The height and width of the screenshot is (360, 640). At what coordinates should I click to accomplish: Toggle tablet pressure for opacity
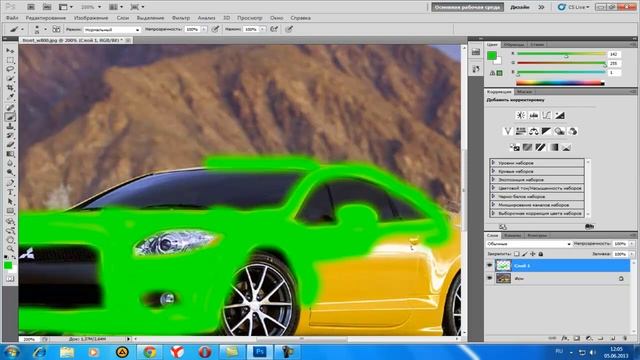pyautogui.click(x=215, y=29)
